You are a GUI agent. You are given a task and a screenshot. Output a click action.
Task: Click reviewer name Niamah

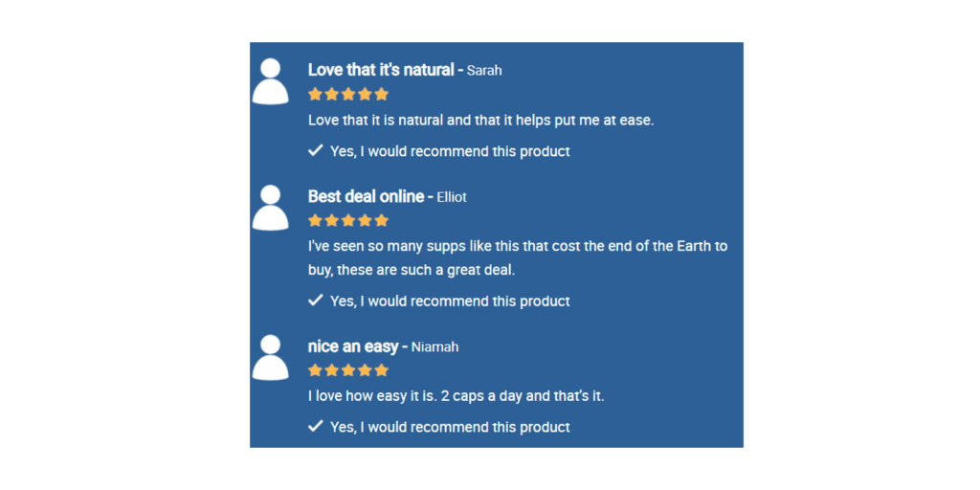(x=435, y=346)
